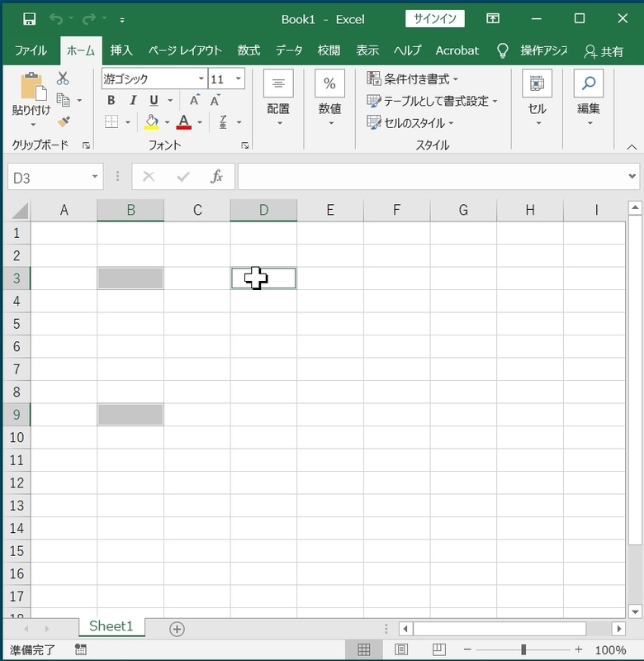Apply red font color

[x=183, y=121]
